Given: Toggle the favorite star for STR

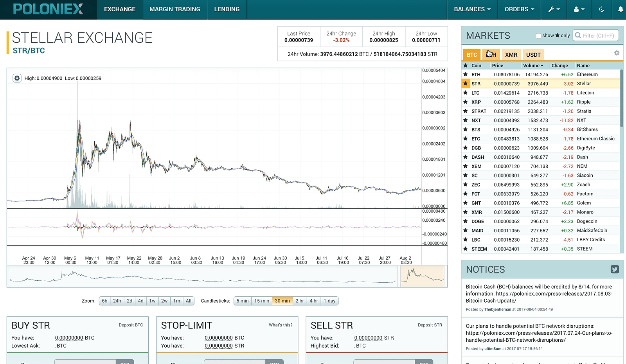Looking at the screenshot, I should [x=466, y=84].
